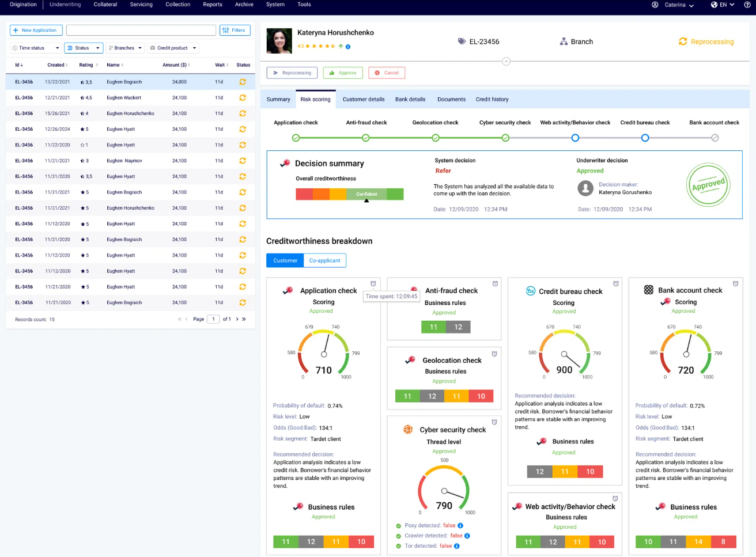The width and height of the screenshot is (756, 557).
Task: Create a New Application
Action: coord(36,30)
